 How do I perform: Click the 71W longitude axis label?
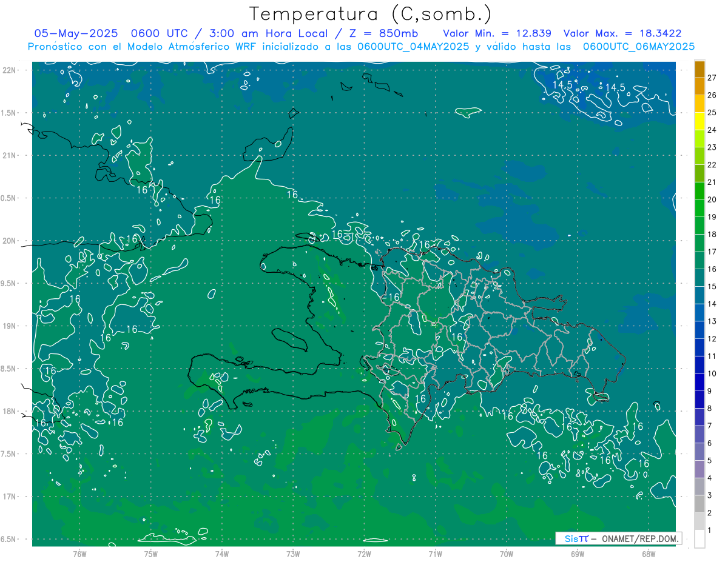click(x=435, y=554)
